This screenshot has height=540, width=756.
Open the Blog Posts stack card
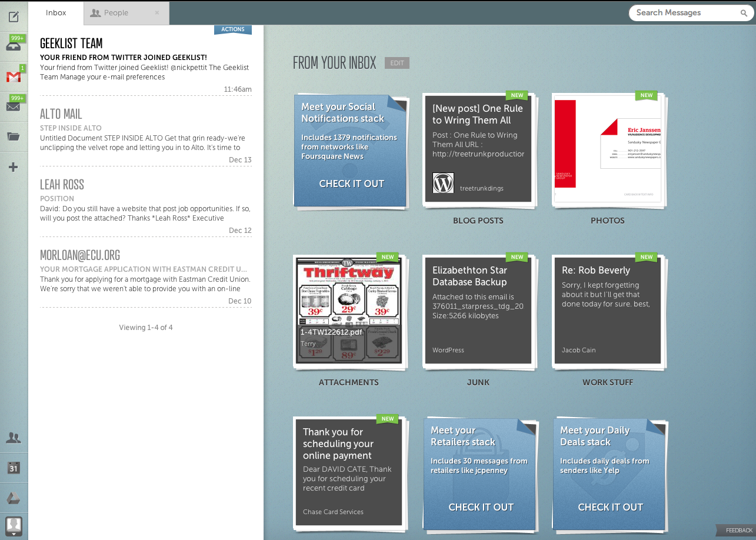pyautogui.click(x=478, y=149)
